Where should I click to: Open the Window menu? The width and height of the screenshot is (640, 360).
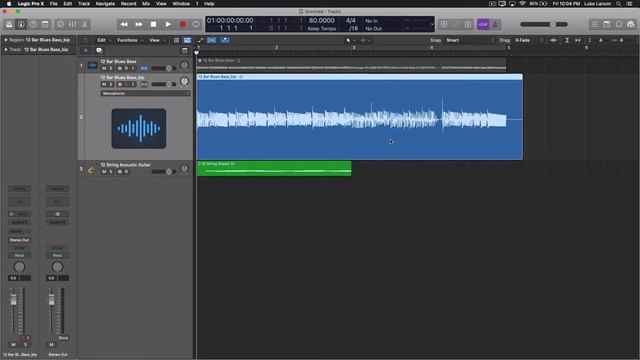(181, 4)
